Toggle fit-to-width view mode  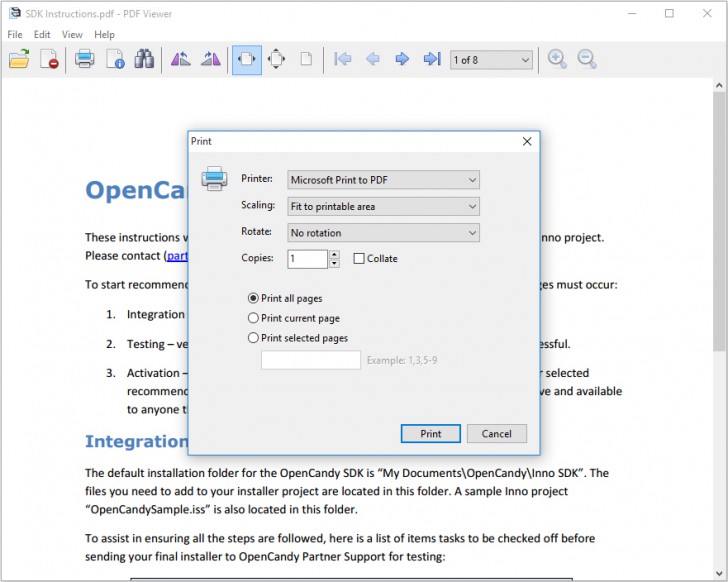[x=247, y=59]
